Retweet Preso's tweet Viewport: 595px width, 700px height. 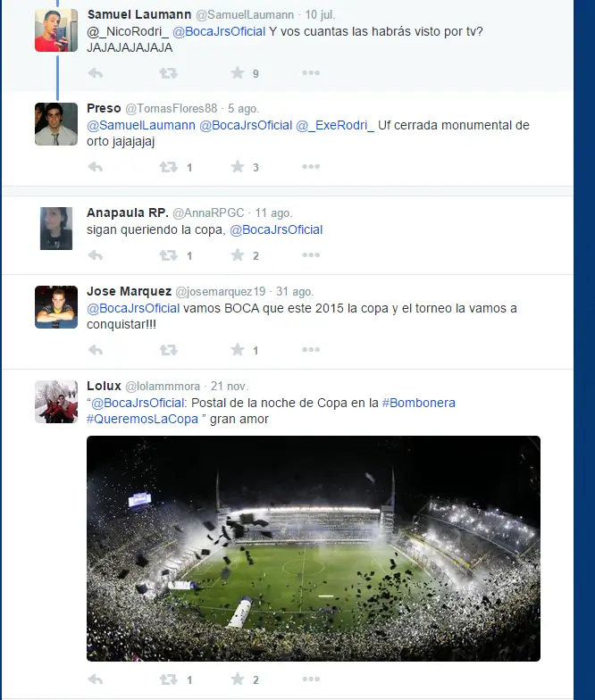coord(168,167)
